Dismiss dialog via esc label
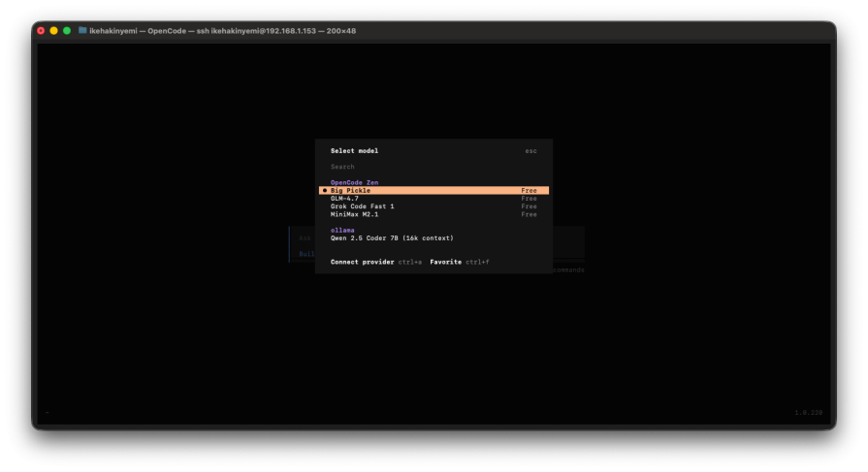 click(530, 151)
